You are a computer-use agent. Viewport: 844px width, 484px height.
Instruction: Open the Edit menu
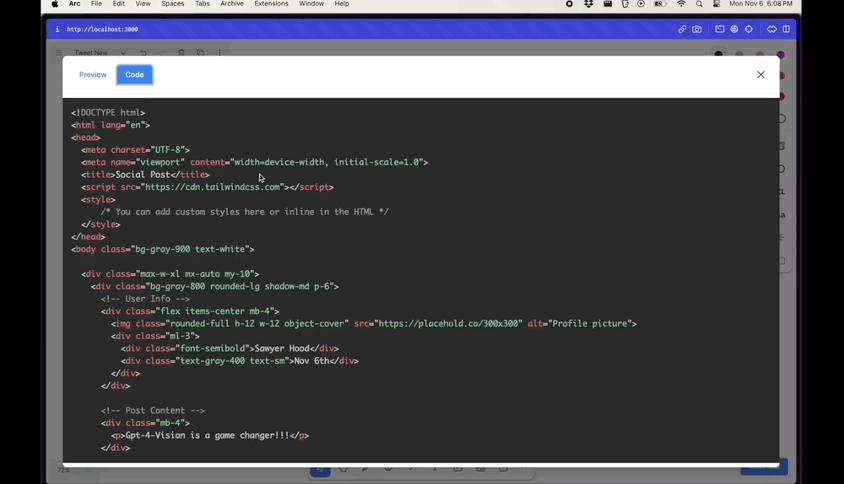click(118, 4)
